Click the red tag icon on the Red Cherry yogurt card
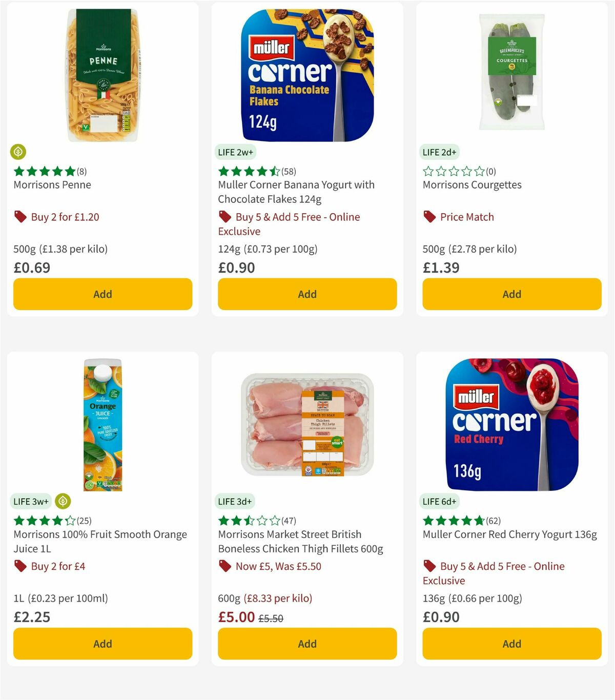The width and height of the screenshot is (615, 700). pyautogui.click(x=428, y=566)
